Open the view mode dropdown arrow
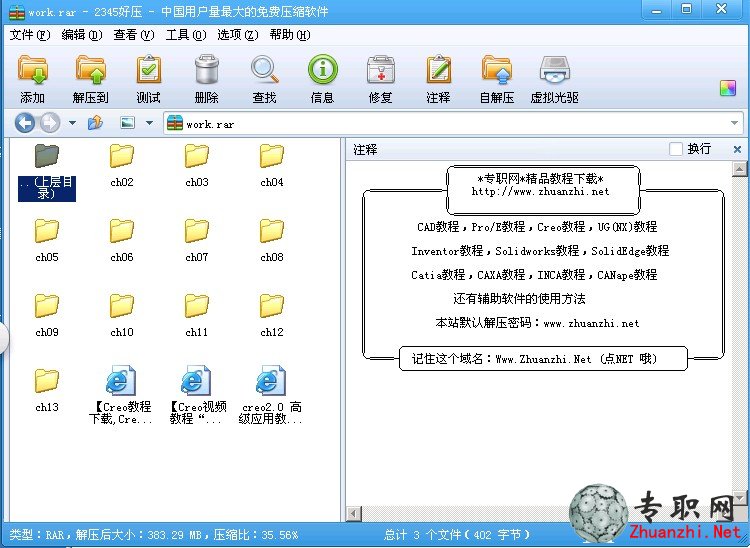 149,123
